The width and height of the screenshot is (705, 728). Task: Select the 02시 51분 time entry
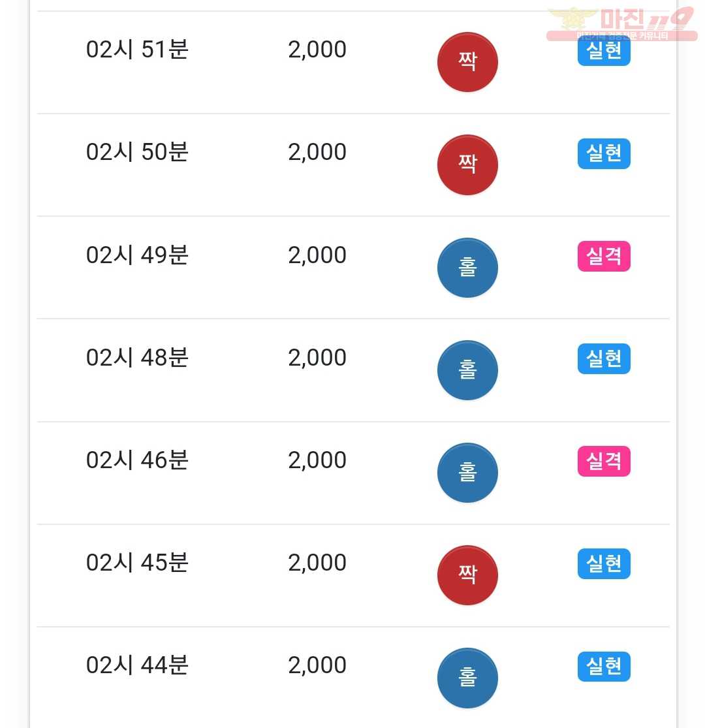pos(137,49)
